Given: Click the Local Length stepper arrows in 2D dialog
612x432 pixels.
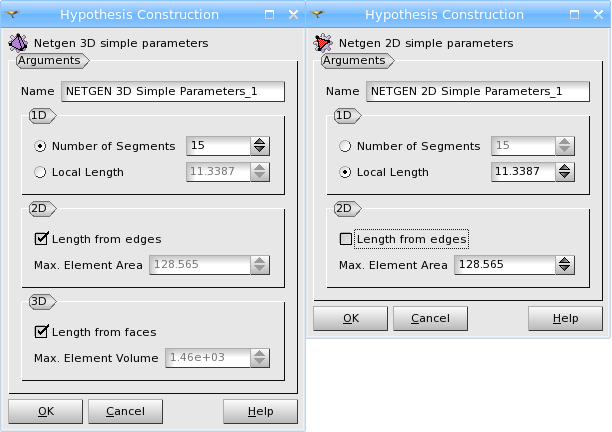Looking at the screenshot, I should coord(564,172).
